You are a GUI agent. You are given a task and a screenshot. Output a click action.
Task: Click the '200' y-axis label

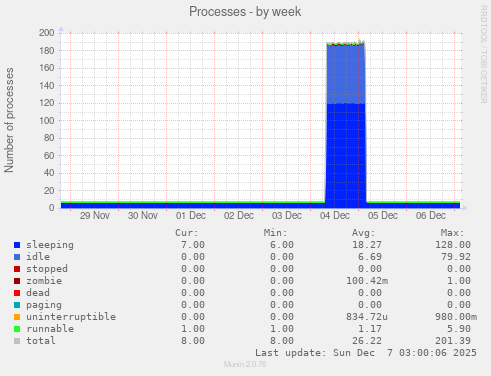[47, 33]
